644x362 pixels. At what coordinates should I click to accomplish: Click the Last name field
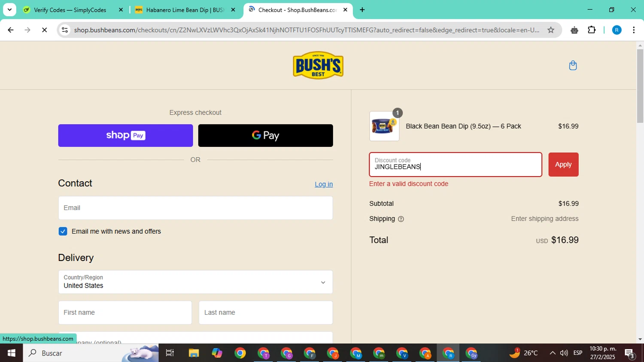266,313
